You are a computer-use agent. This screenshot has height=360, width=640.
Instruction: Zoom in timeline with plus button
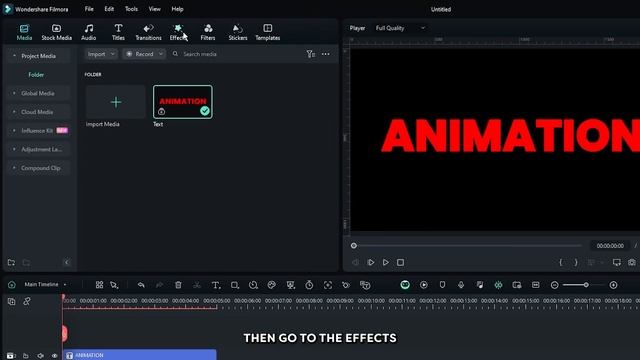click(x=613, y=285)
